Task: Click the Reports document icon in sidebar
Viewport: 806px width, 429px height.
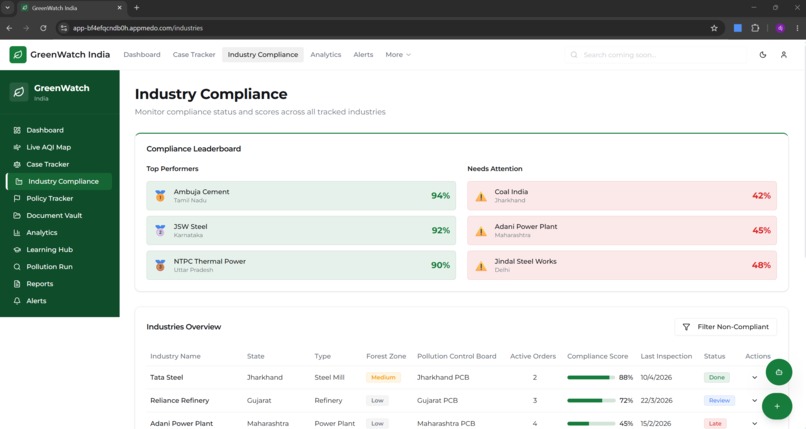Action: click(17, 284)
